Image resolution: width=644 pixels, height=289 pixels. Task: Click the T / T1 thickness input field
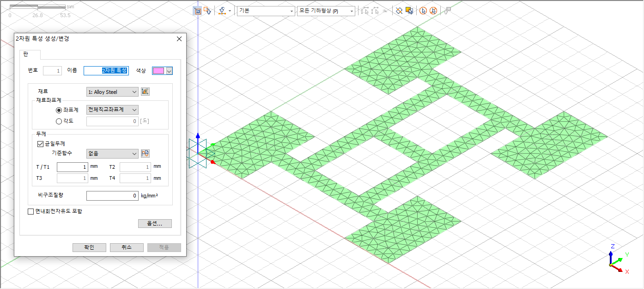click(x=73, y=166)
